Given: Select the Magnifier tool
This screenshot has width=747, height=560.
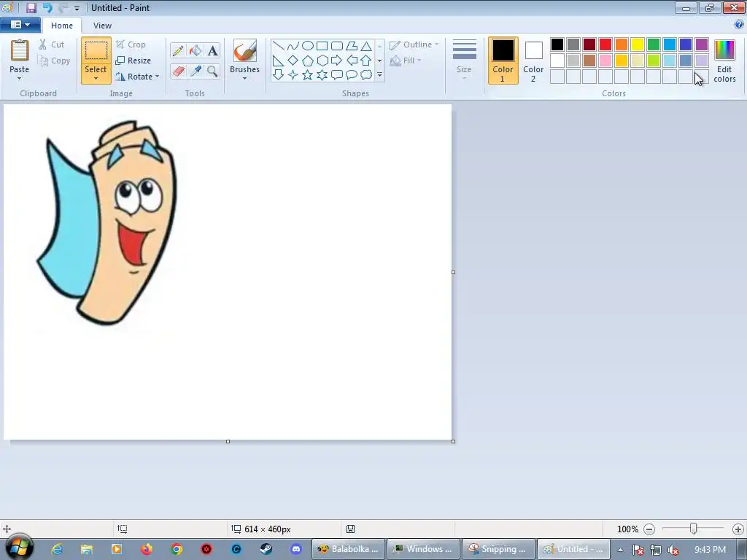Looking at the screenshot, I should pyautogui.click(x=212, y=71).
